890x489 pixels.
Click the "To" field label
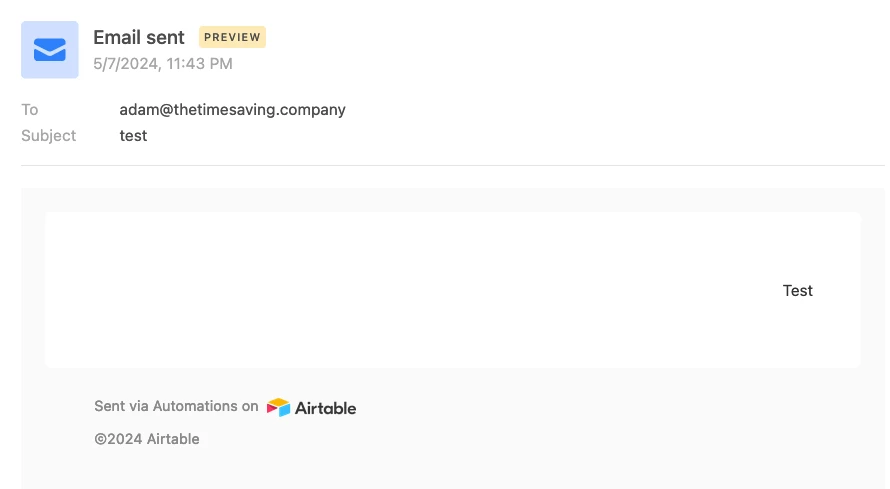[x=30, y=109]
